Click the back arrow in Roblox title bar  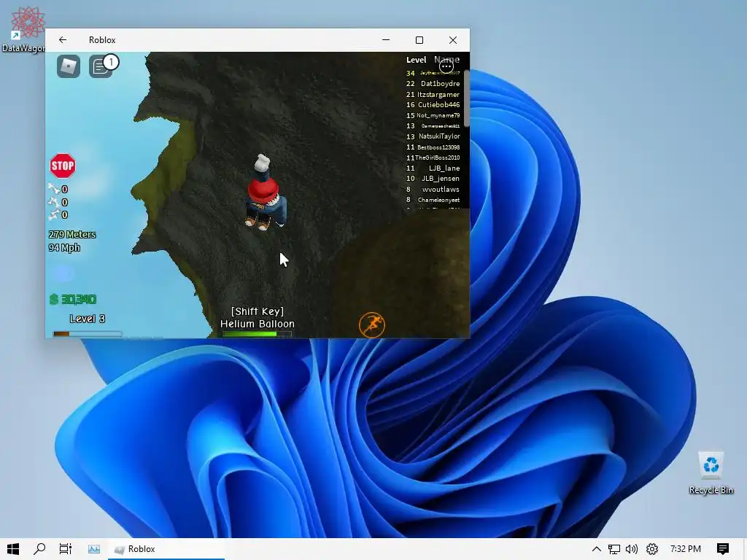63,40
